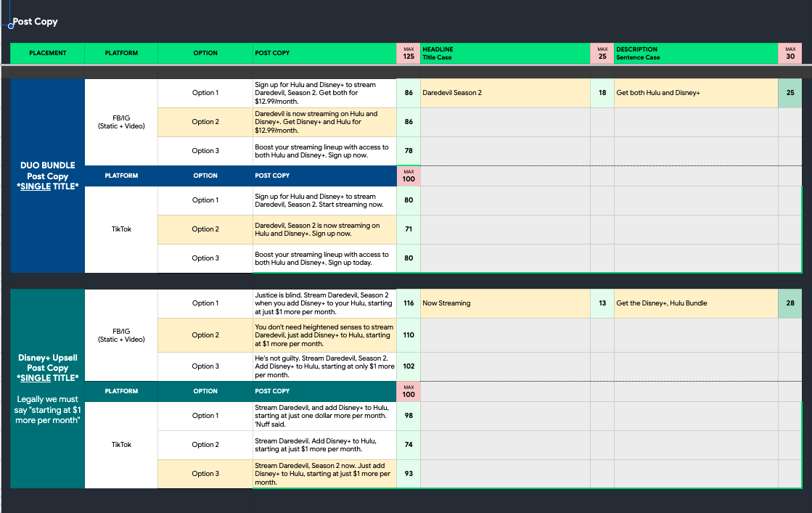Select the Disney+ Upsell Post Copy placement cell
Screen dimensions: 812x513
(x=48, y=388)
